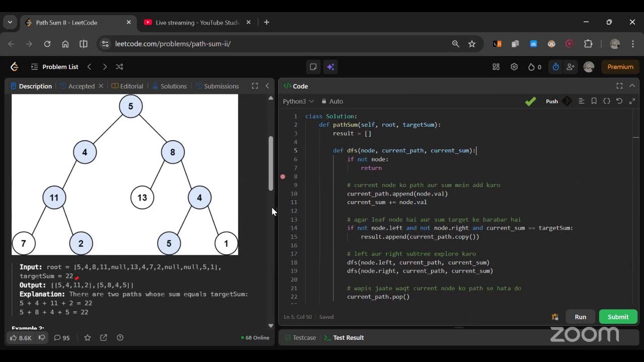This screenshot has width=644, height=362.
Task: Collapse the Description panel with the chevron
Action: tap(268, 86)
